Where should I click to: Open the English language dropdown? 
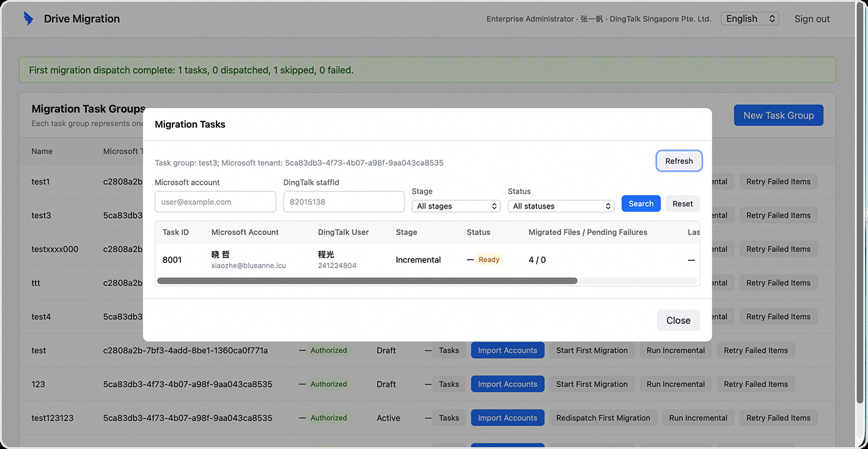tap(749, 19)
